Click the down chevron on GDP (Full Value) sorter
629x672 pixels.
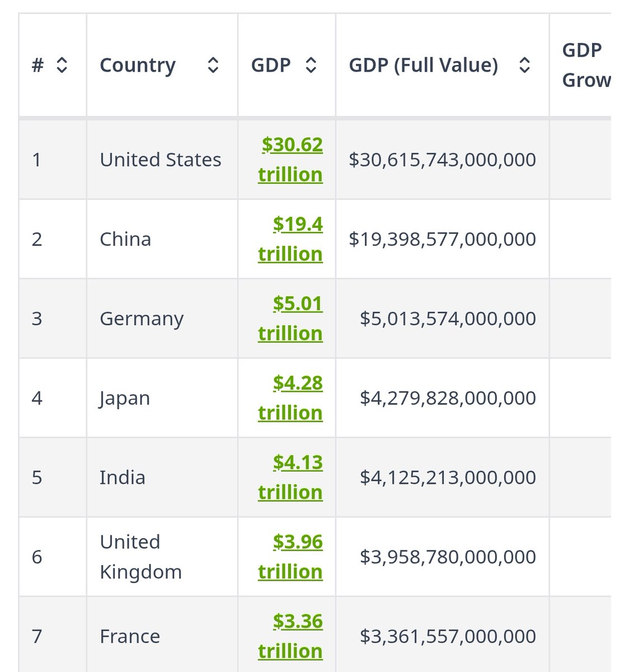tap(524, 69)
